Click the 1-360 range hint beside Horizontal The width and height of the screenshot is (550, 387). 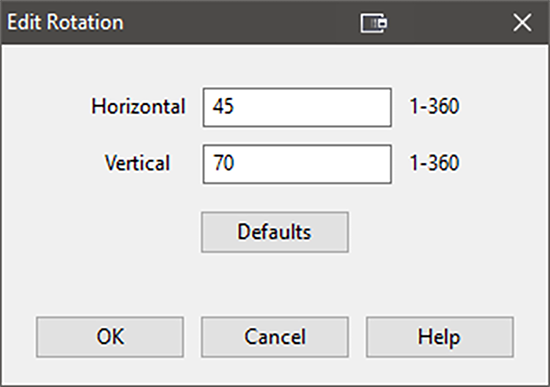point(434,106)
